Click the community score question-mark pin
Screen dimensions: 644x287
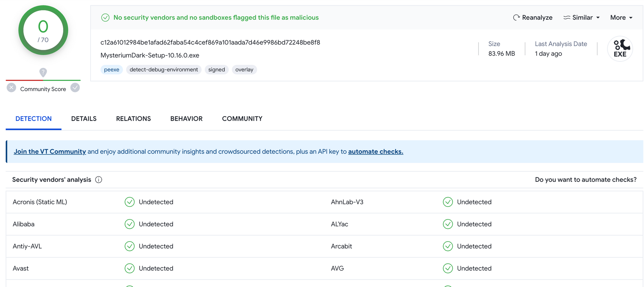pos(43,72)
